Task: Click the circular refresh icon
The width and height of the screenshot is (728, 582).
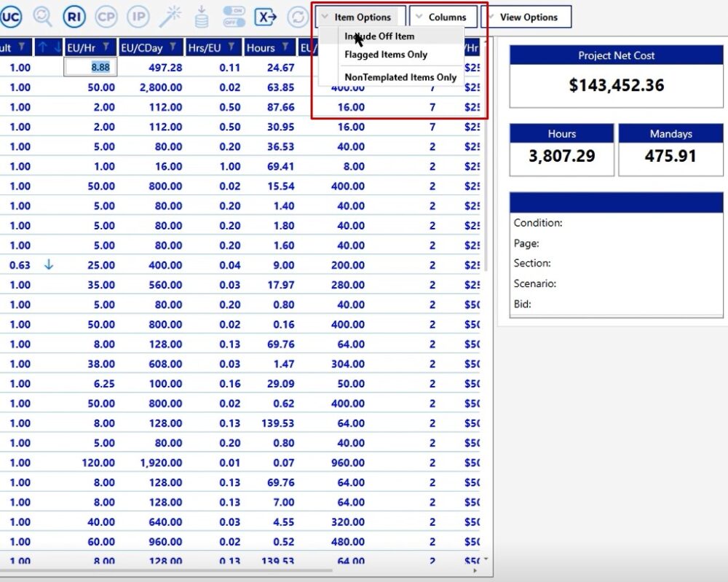Action: tap(298, 16)
